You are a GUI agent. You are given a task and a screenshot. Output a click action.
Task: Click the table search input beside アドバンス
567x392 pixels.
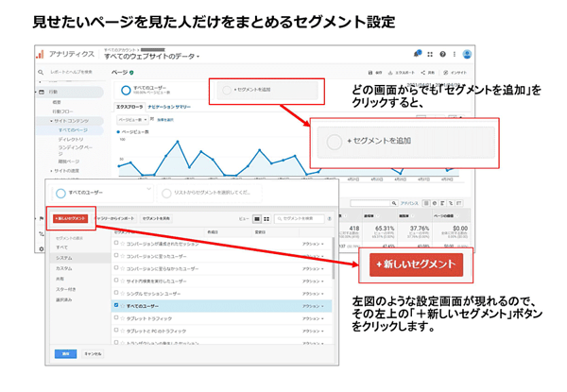(370, 203)
